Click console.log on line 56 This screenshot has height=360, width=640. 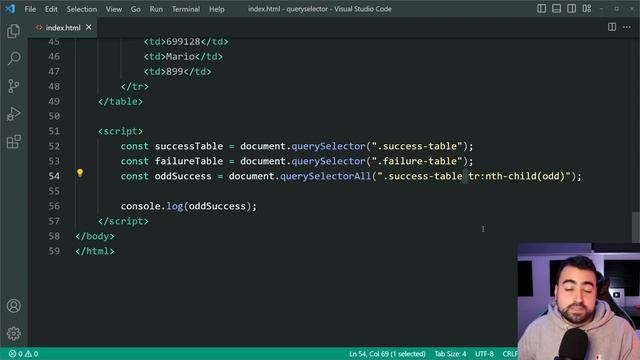tap(151, 206)
